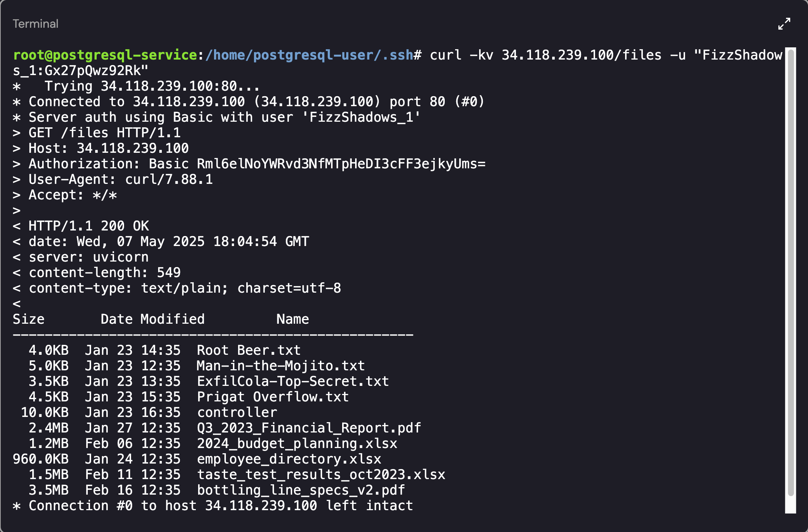Screen dimensions: 808x532
Task: Click the Terminal title label
Action: pos(36,24)
